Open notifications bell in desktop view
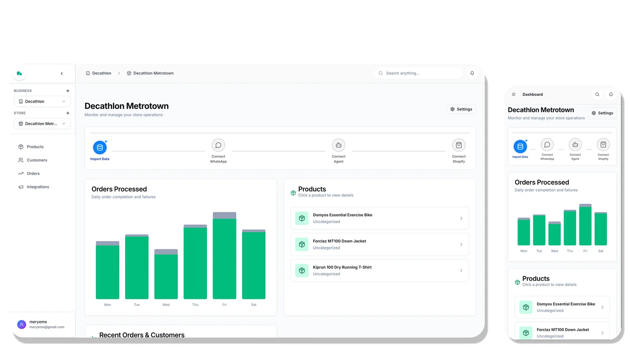The image size is (630, 364). tap(472, 73)
